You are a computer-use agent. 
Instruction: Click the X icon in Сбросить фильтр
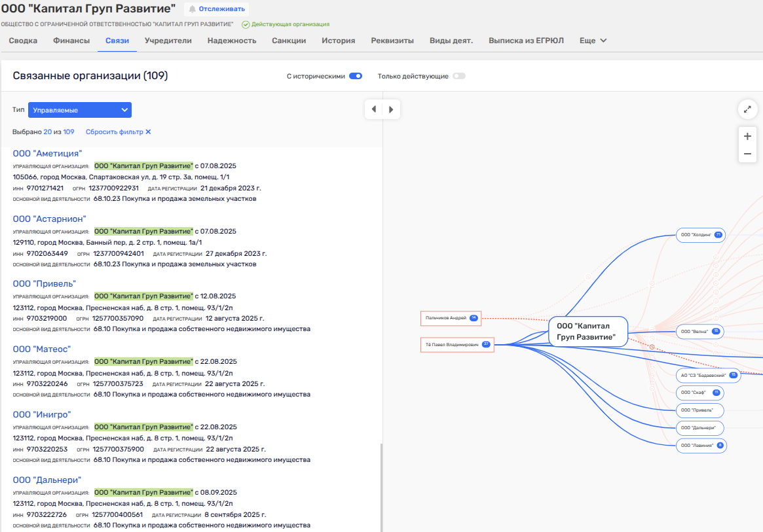pos(148,132)
